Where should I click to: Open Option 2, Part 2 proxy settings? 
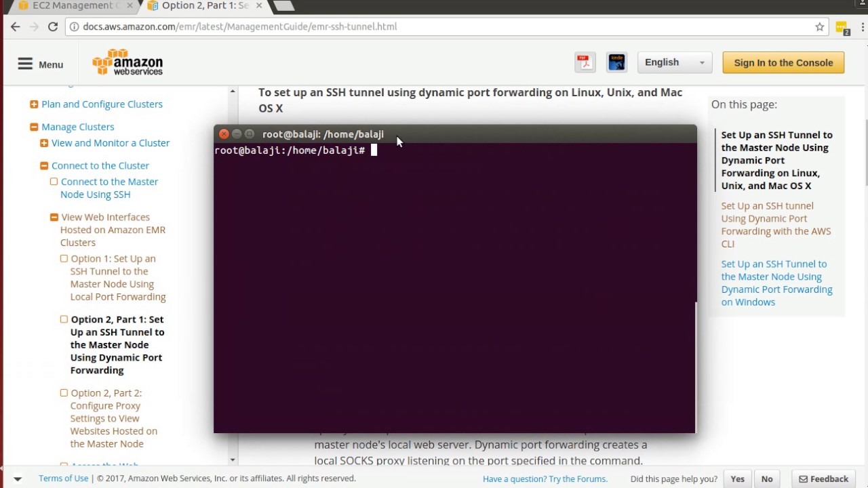coord(114,418)
